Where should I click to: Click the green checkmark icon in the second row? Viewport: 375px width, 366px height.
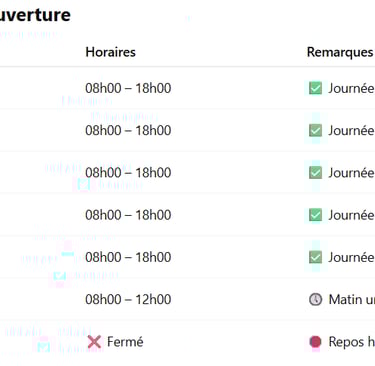pos(315,130)
